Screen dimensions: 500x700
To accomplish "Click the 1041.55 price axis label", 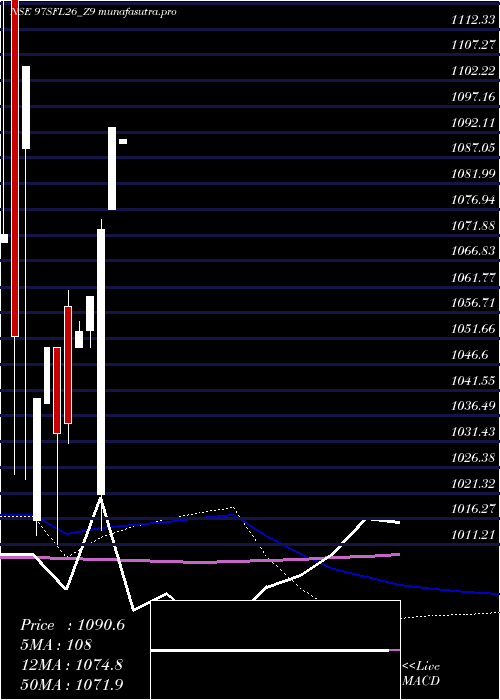I will tap(473, 380).
